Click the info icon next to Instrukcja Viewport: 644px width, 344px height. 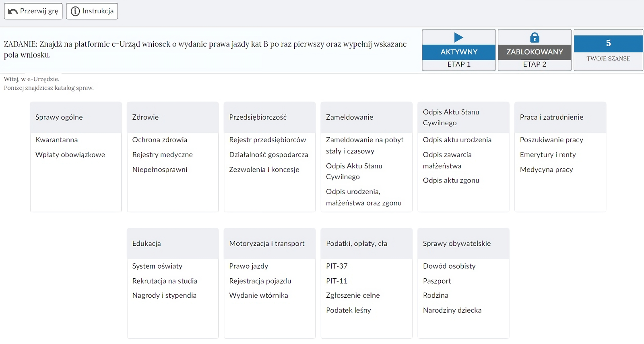tap(75, 11)
